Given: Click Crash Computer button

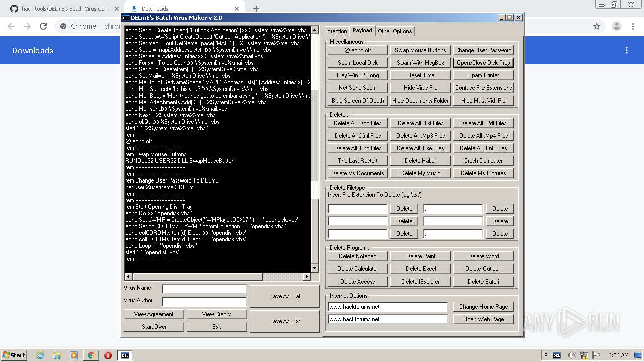Looking at the screenshot, I should 484,161.
